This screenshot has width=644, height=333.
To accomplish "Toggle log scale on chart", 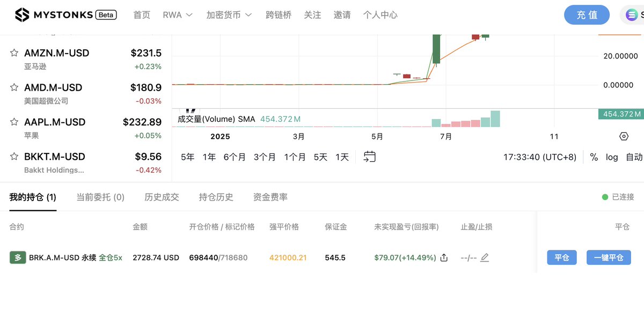I will (x=612, y=157).
